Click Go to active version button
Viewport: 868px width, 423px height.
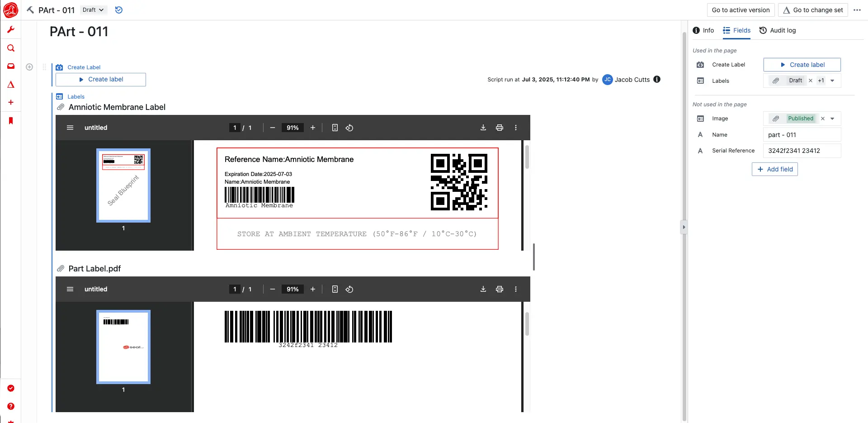click(741, 10)
